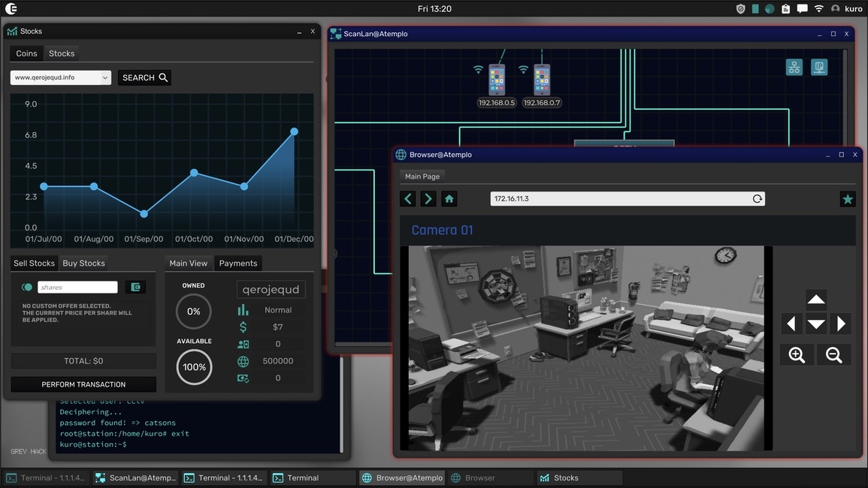Click the shares input field
This screenshot has width=868, height=488.
tap(77, 287)
